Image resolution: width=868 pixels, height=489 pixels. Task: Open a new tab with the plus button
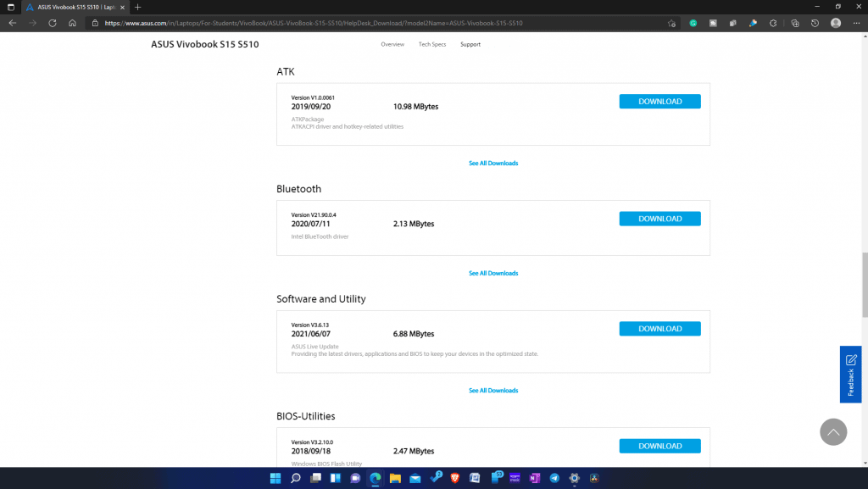point(137,7)
